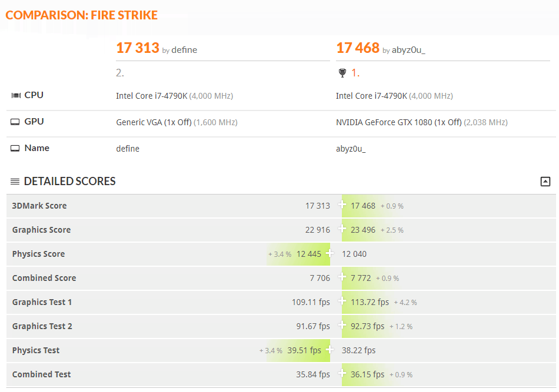
Task: Open the 17 313 score result
Action: [138, 48]
